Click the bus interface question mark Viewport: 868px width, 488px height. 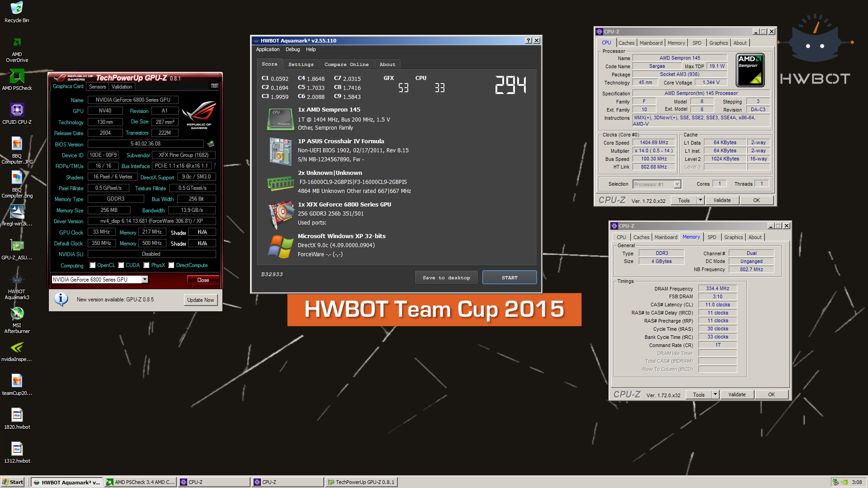click(x=214, y=166)
